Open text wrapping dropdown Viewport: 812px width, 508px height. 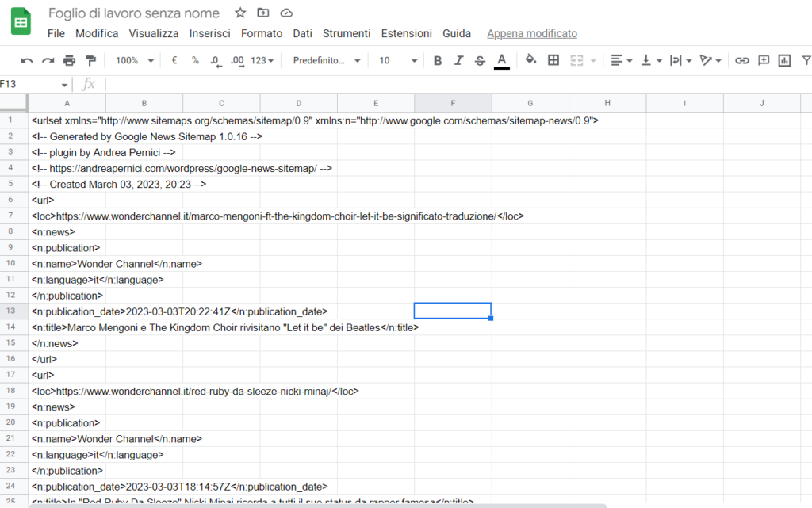680,60
